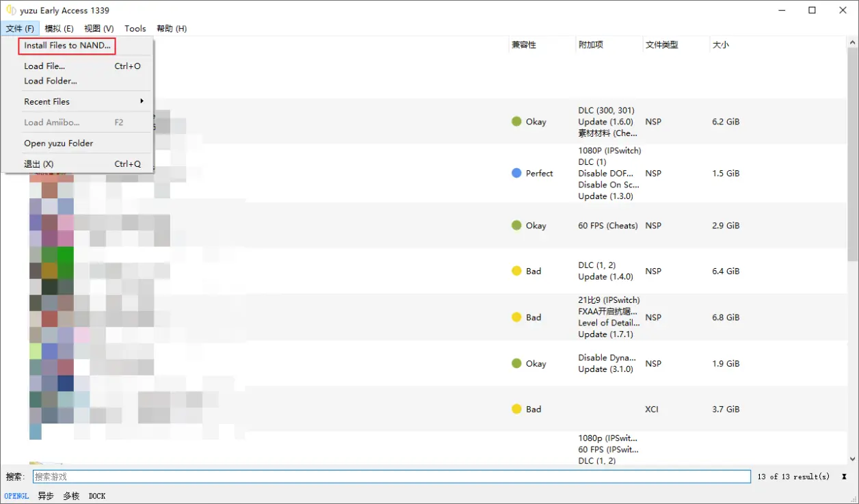This screenshot has width=859, height=504.
Task: Click the Update (1.3.0) add-on text
Action: 606,196
